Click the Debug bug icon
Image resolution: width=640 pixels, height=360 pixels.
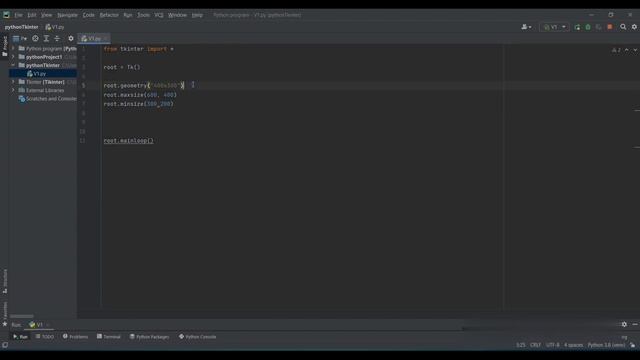588,27
